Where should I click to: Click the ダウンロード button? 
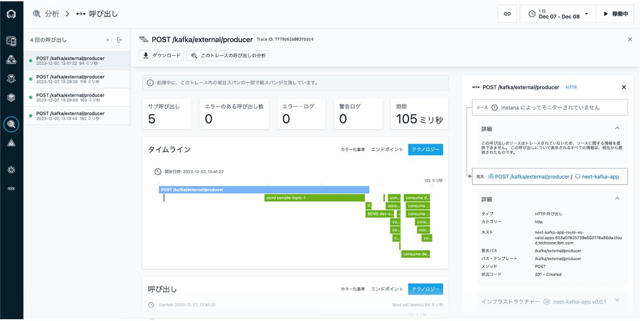[161, 55]
